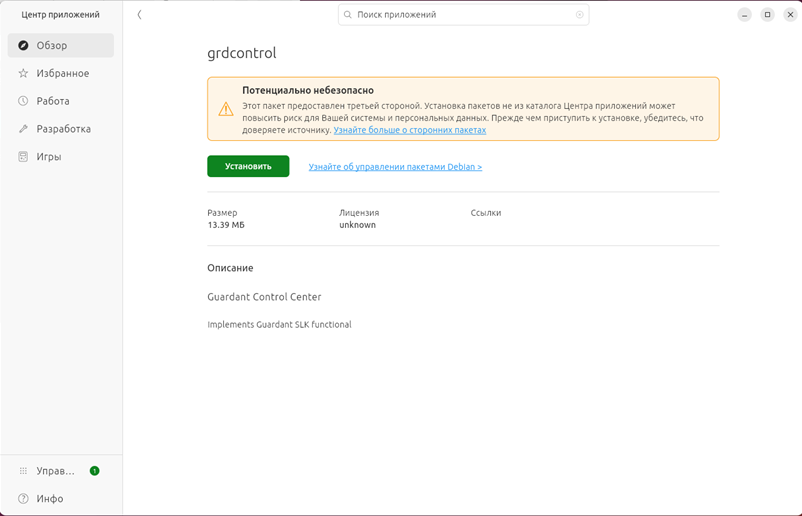The height and width of the screenshot is (516, 802).
Task: Click the warning triangle icon
Action: pyautogui.click(x=226, y=109)
